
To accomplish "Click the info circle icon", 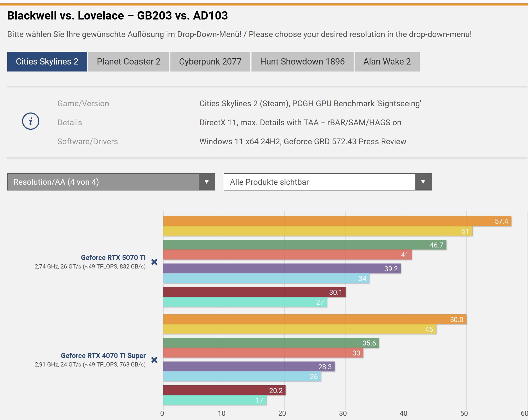I will (31, 121).
